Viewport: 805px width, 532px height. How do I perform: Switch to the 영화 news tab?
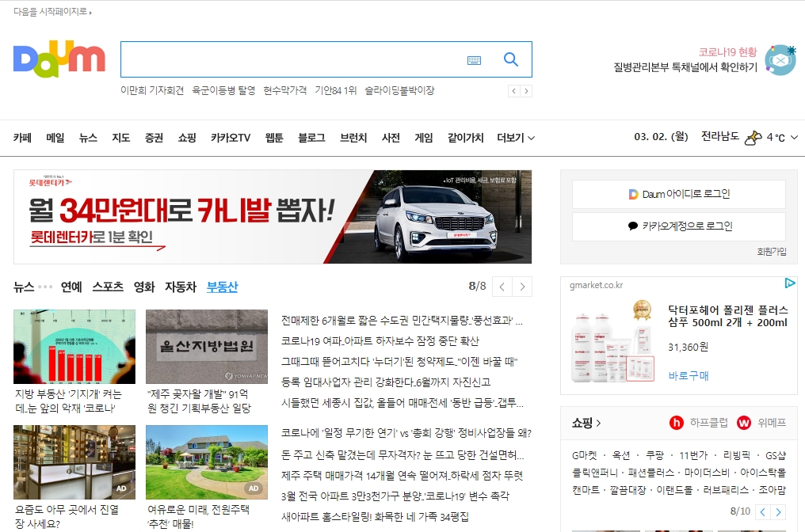click(x=144, y=287)
